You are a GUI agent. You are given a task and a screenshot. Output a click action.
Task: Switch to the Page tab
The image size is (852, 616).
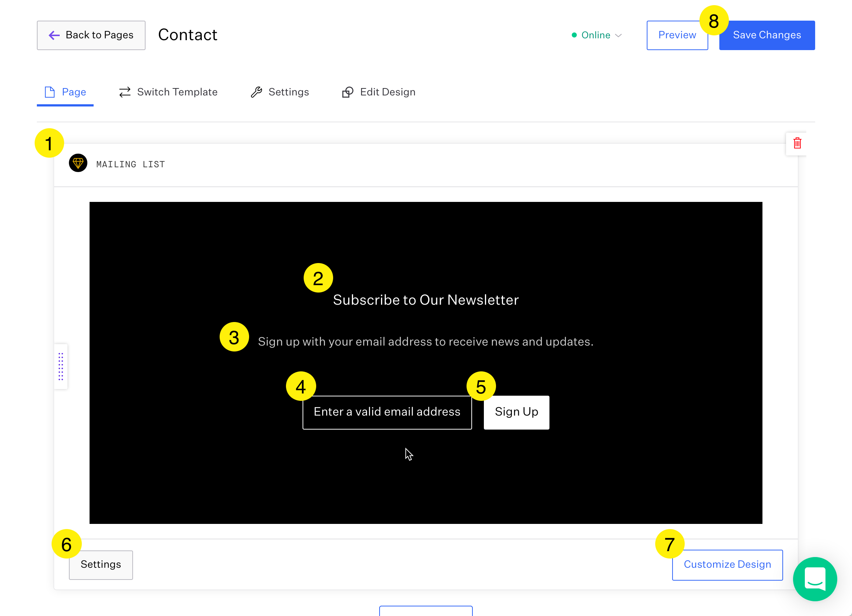click(65, 92)
